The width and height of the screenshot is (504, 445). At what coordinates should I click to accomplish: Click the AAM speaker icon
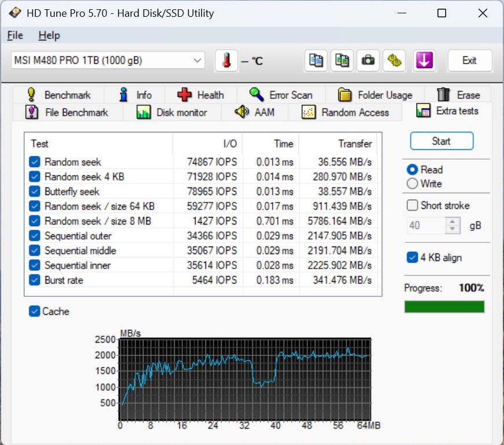242,112
